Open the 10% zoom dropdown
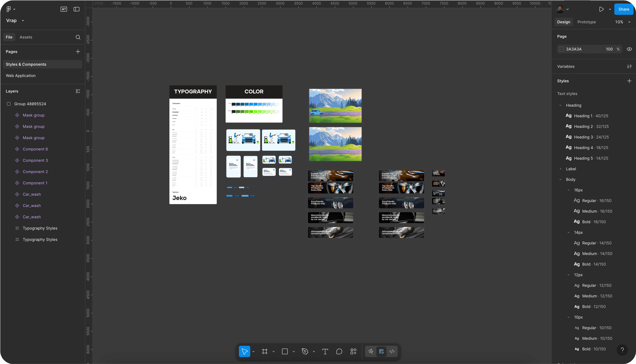636x364 pixels. 622,22
